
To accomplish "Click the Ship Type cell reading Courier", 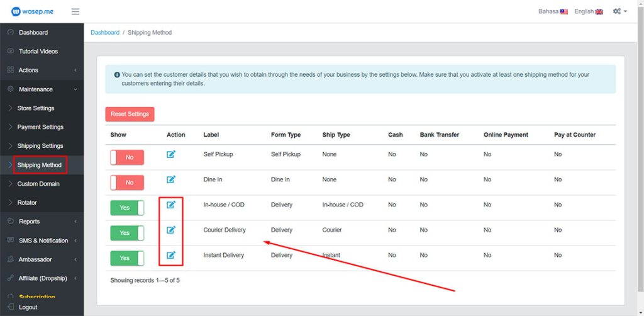I will click(x=332, y=230).
